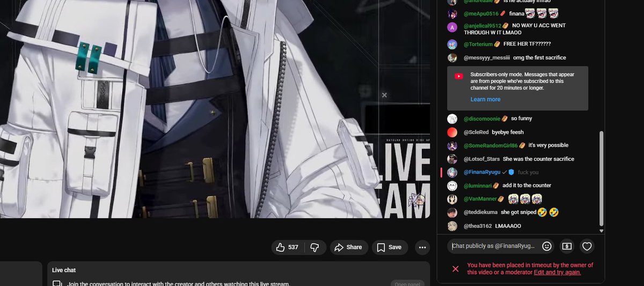The height and width of the screenshot is (286, 644).
Task: Click the message 'FREE HER TF??????'
Action: pyautogui.click(x=527, y=44)
